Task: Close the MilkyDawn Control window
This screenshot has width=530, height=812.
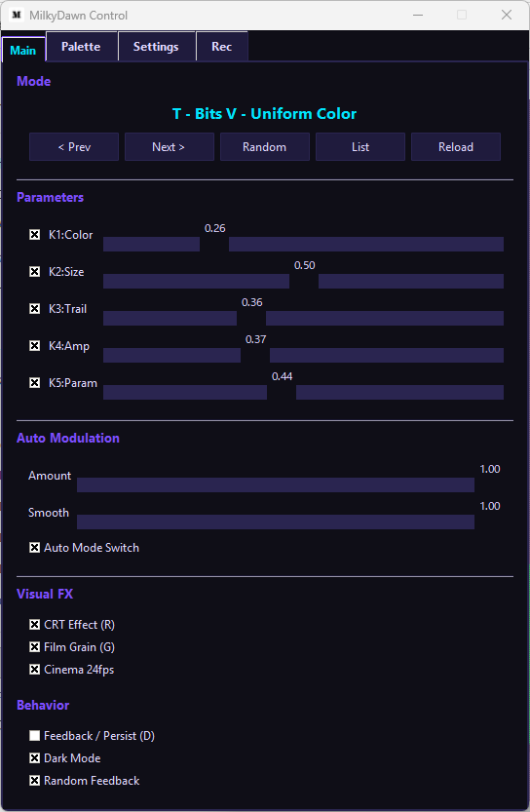Action: coord(507,15)
